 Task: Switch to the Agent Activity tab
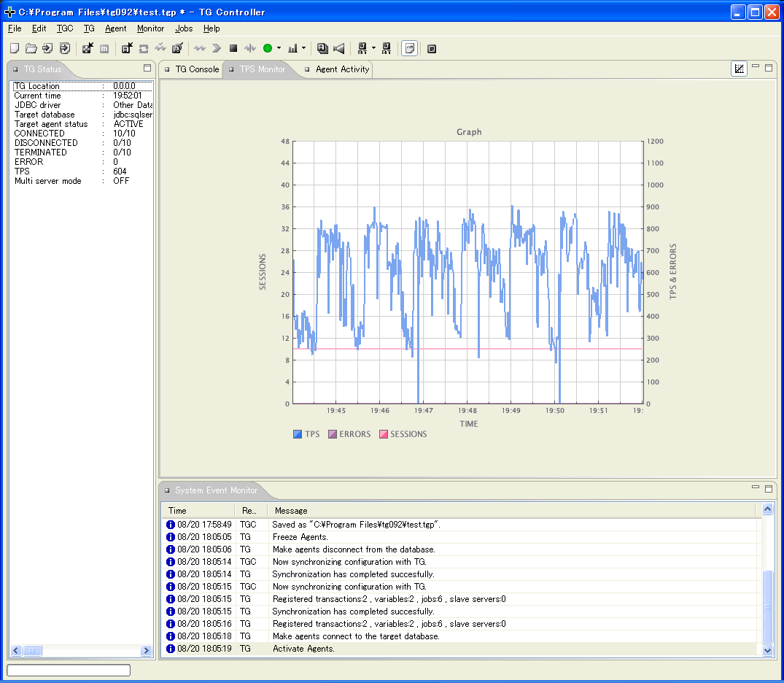coord(342,69)
